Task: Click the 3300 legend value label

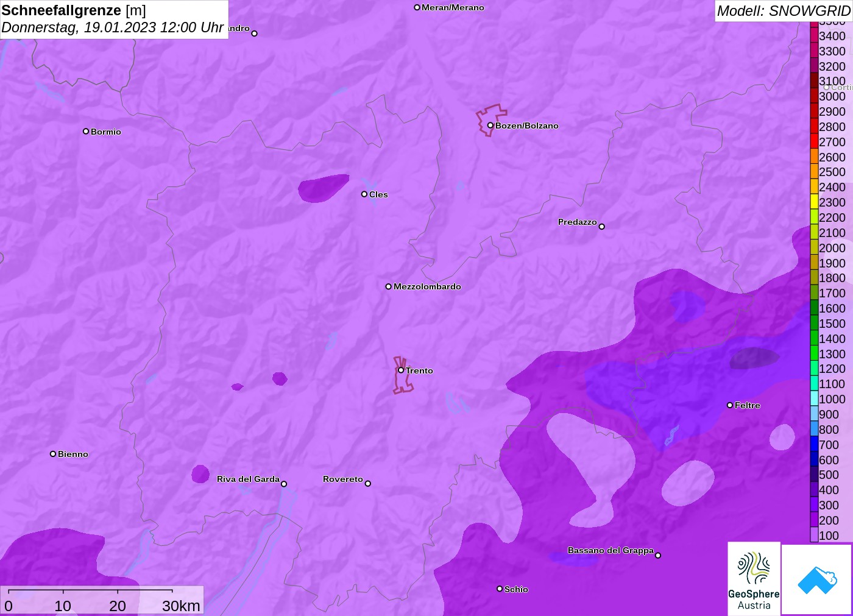Action: click(x=832, y=51)
